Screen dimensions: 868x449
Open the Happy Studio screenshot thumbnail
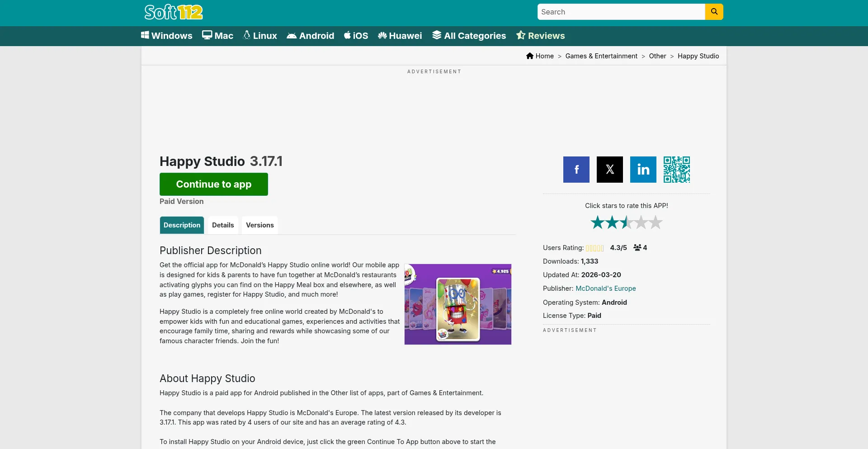(x=458, y=304)
